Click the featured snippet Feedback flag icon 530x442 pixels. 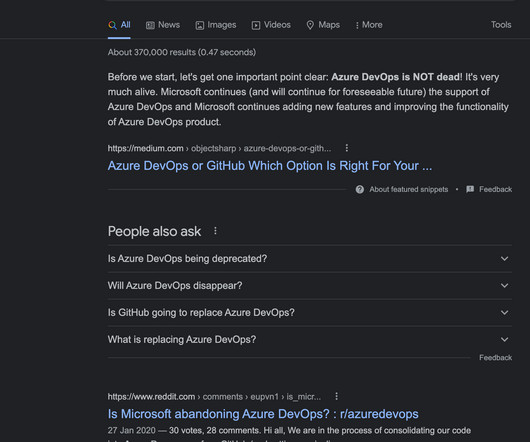470,189
